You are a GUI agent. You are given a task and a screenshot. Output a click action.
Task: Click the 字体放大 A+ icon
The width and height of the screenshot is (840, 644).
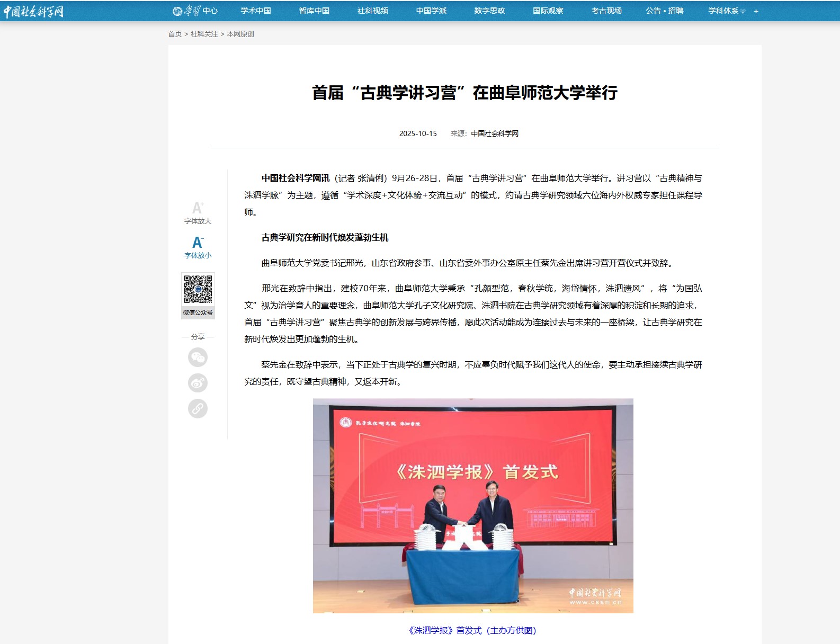[x=198, y=208]
